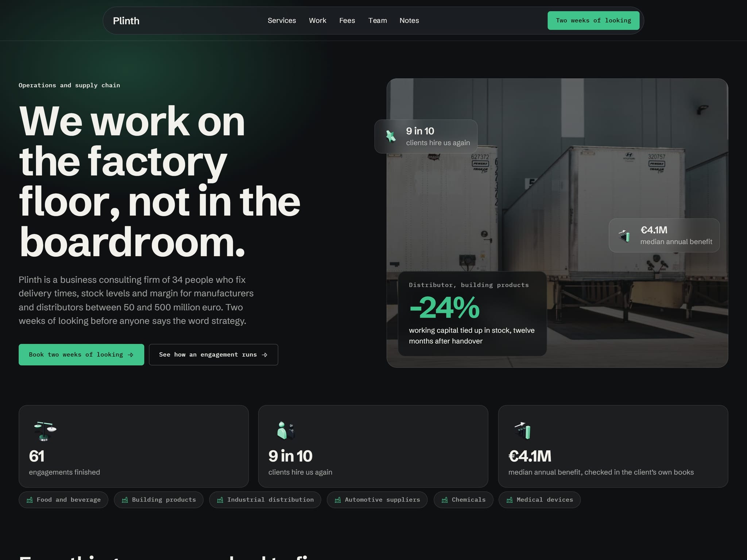Open the Services nav item
The width and height of the screenshot is (747, 560).
[282, 21]
